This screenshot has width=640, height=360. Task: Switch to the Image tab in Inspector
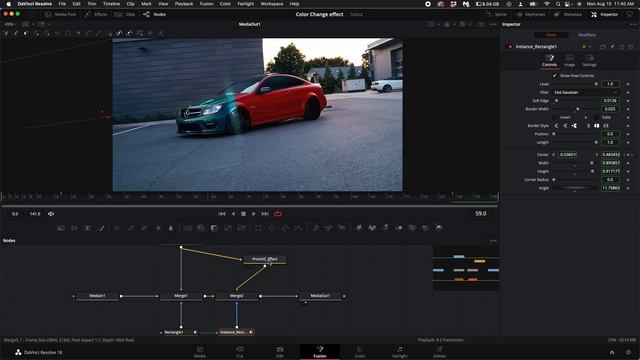pos(569,61)
